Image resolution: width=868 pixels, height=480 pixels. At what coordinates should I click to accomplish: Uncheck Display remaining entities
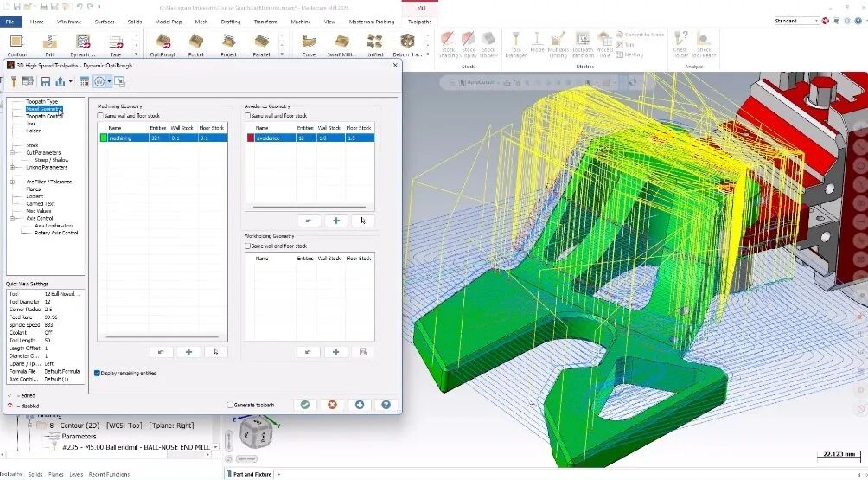coord(98,373)
